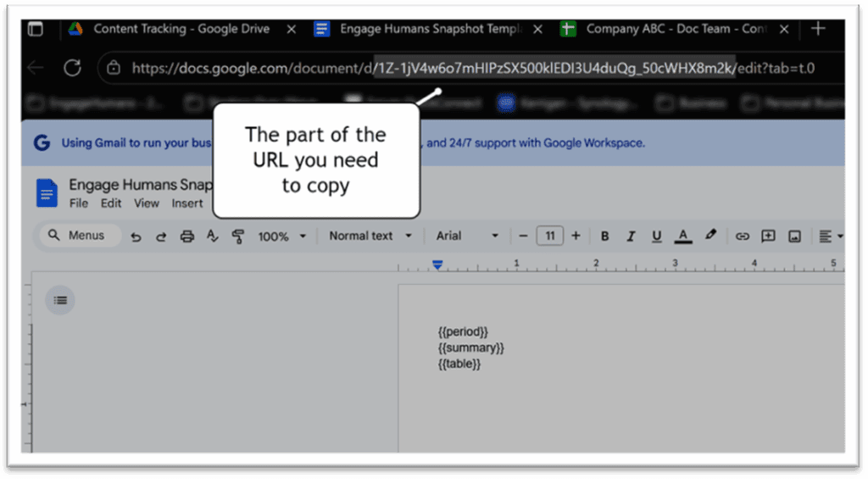The width and height of the screenshot is (868, 479).
Task: Expand the Normal text style dropdown
Action: 370,236
